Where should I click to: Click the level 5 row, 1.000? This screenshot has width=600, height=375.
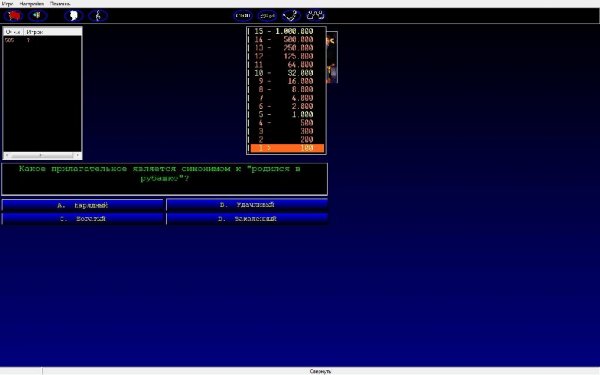pos(287,114)
